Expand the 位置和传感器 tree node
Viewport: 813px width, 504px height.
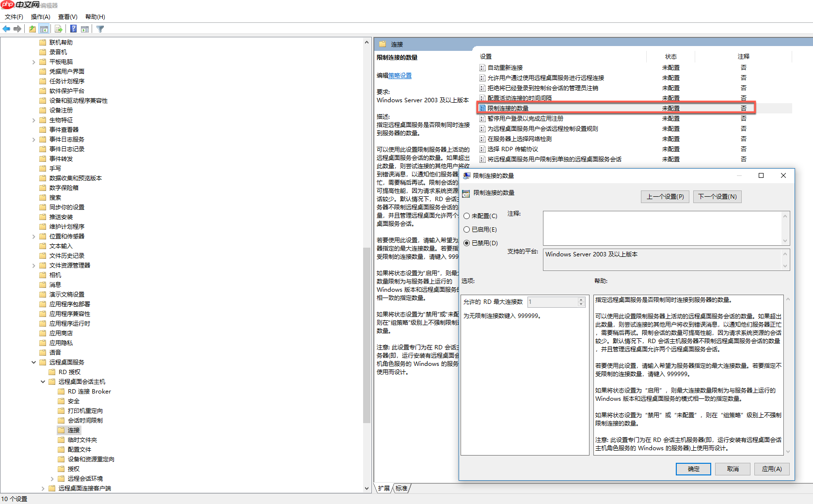point(33,236)
